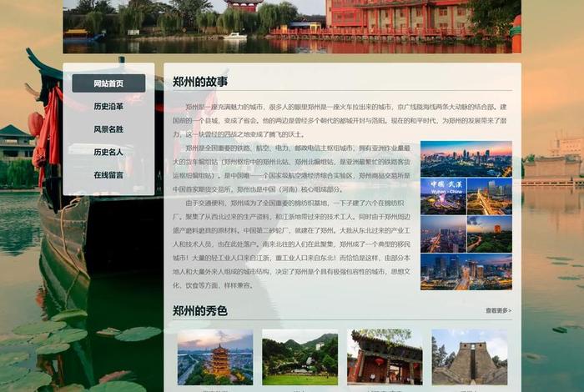Open 在线留言 page
The height and width of the screenshot is (392, 584).
(x=108, y=175)
